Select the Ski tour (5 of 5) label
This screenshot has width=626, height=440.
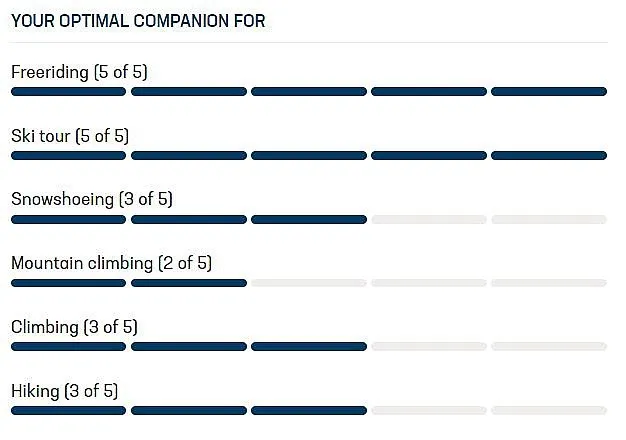coord(70,136)
